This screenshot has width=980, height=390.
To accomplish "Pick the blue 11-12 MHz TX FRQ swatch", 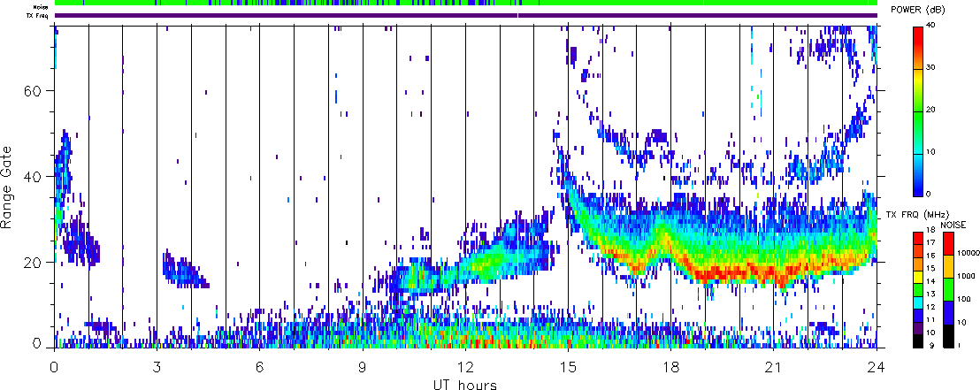I will (x=917, y=315).
